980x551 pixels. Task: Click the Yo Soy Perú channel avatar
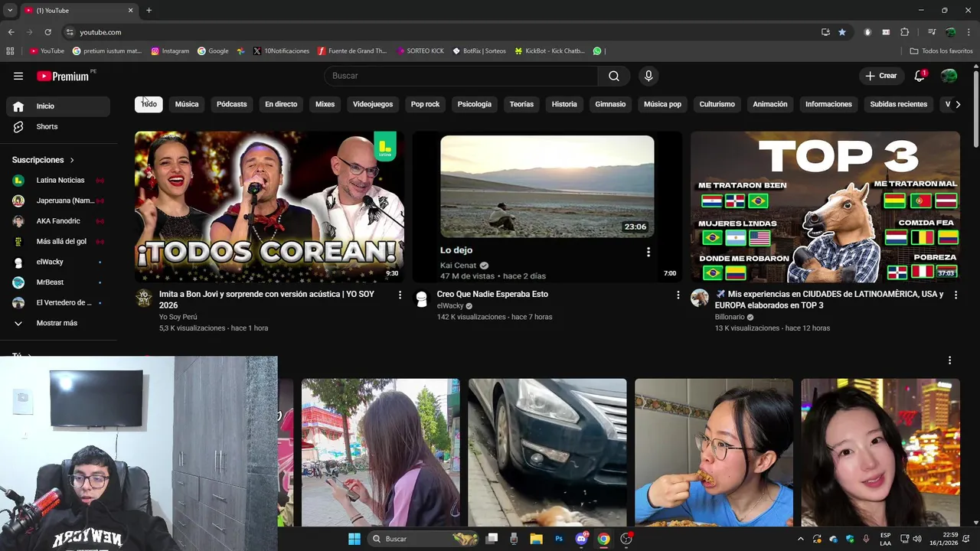click(x=144, y=298)
